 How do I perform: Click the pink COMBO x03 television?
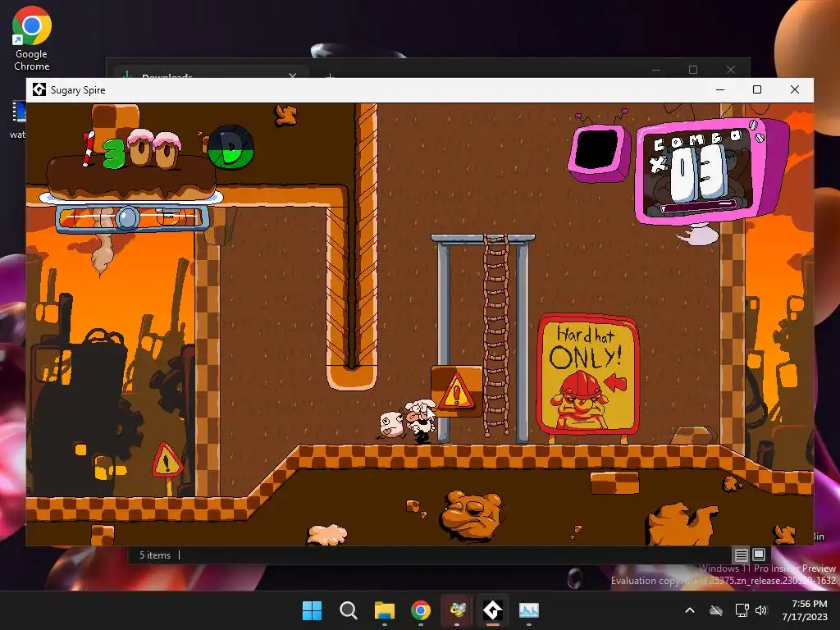point(710,171)
